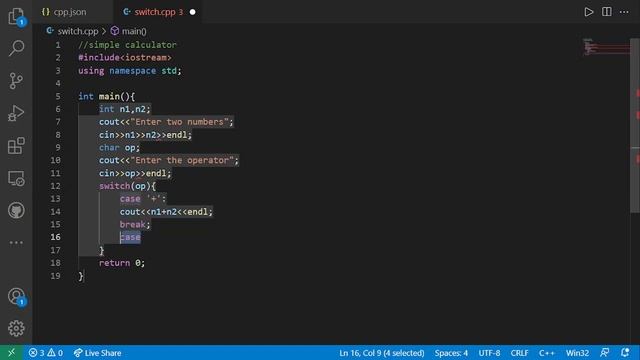The height and width of the screenshot is (360, 640).
Task: Click '#include<iostream>' text
Action: (x=125, y=58)
